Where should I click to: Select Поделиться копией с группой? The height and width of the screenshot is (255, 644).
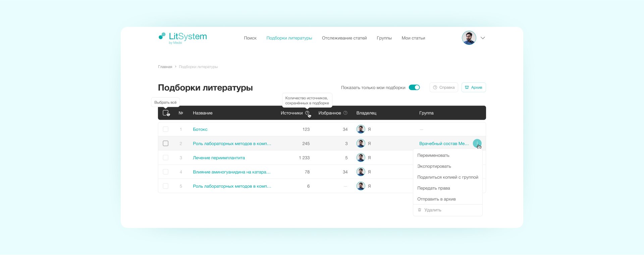pos(448,177)
